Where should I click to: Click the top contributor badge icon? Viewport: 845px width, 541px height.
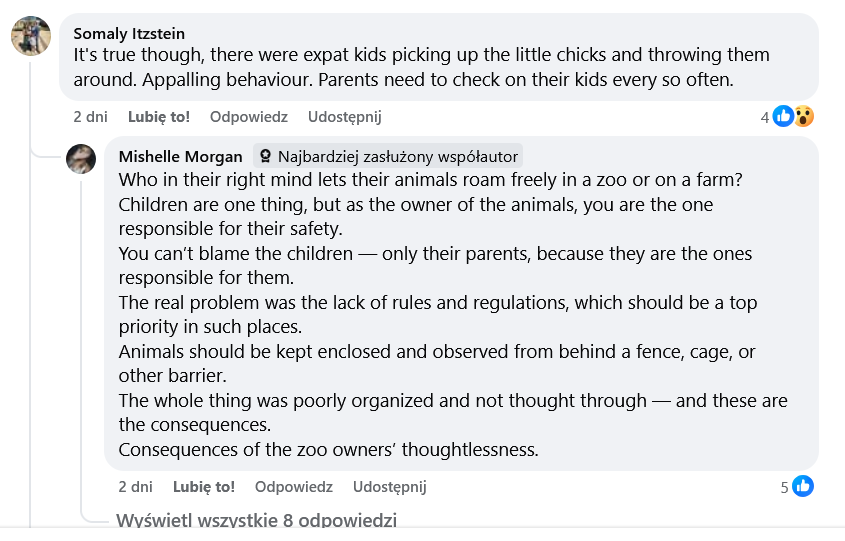266,157
